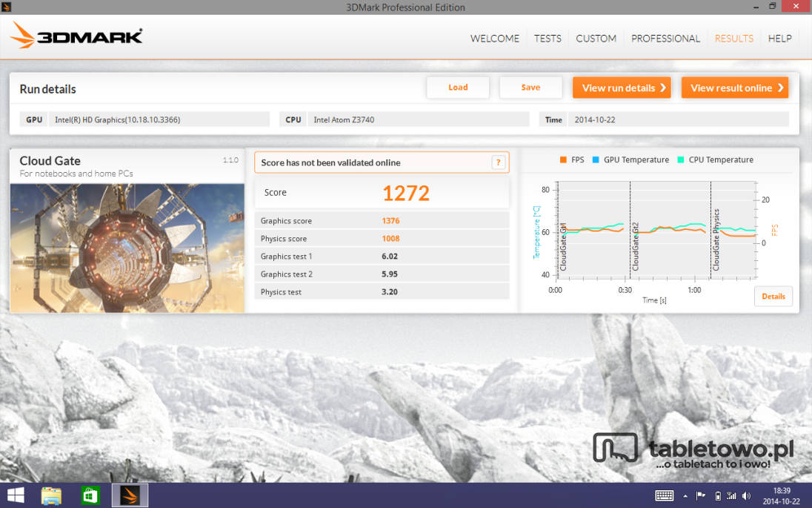Click the 3DMark logo in the header

tap(76, 36)
